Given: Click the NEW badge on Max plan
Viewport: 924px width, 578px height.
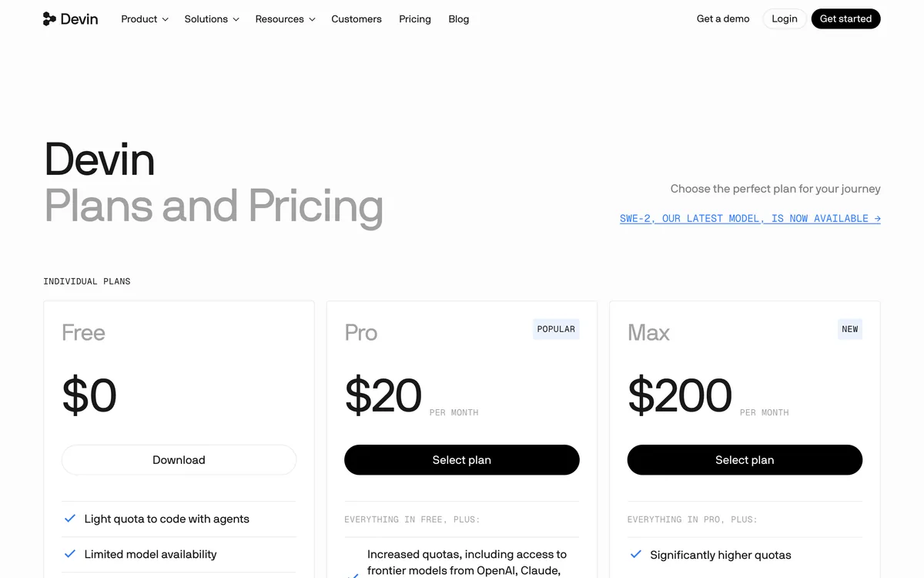Looking at the screenshot, I should tap(850, 329).
